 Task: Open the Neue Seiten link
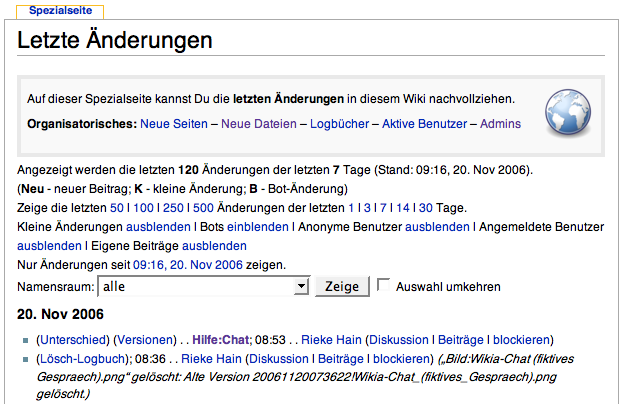174,124
